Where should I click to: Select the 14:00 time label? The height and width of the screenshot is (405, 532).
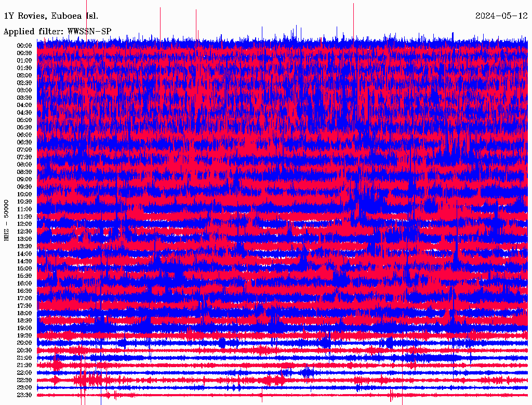pos(24,254)
